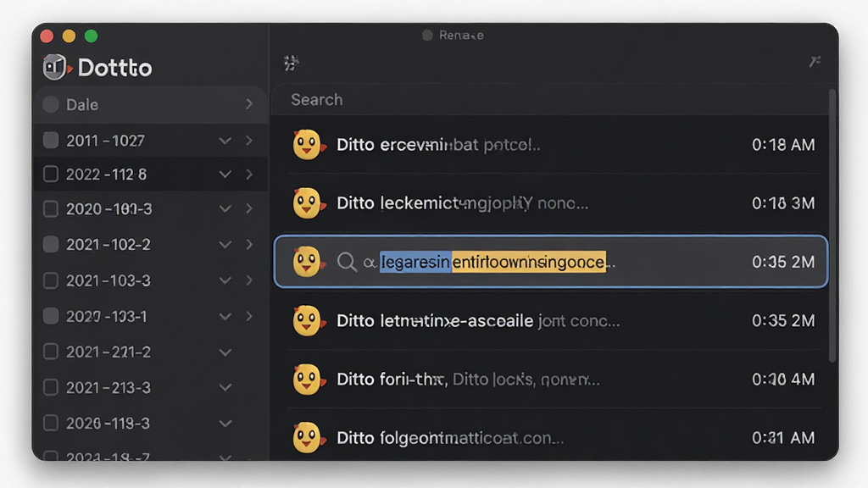Click the list's vertical scrollbar

point(832,225)
